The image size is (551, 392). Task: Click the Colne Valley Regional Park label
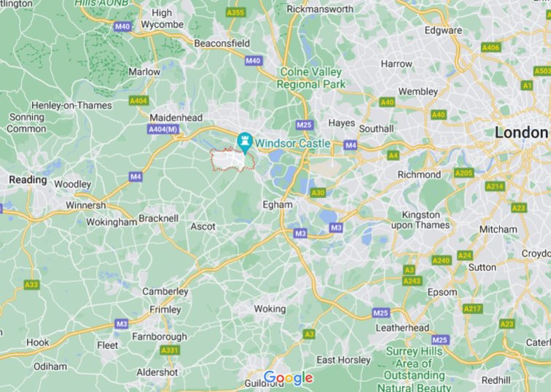coord(311,78)
